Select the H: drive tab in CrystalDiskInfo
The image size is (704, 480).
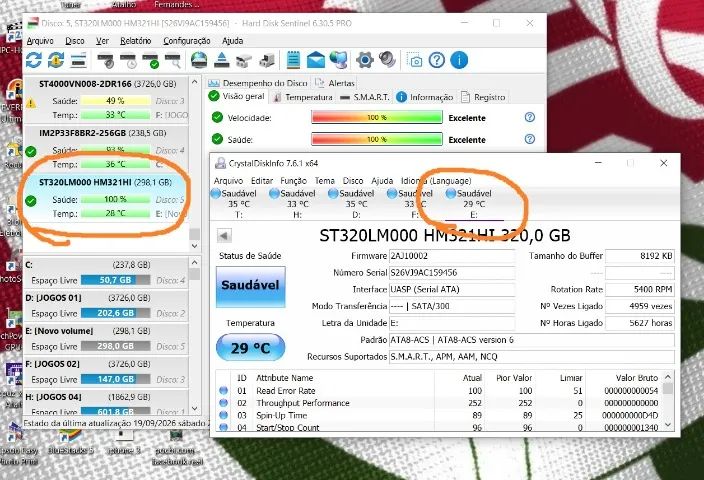click(297, 203)
